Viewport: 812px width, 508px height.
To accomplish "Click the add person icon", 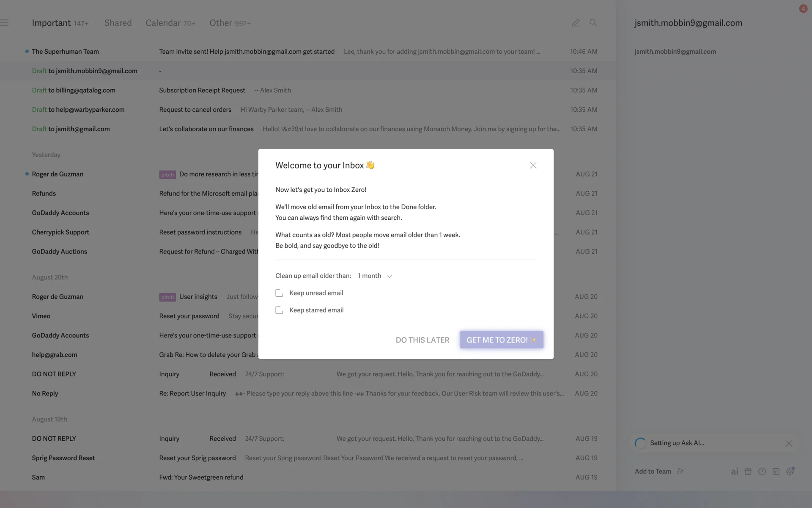I will tap(680, 471).
